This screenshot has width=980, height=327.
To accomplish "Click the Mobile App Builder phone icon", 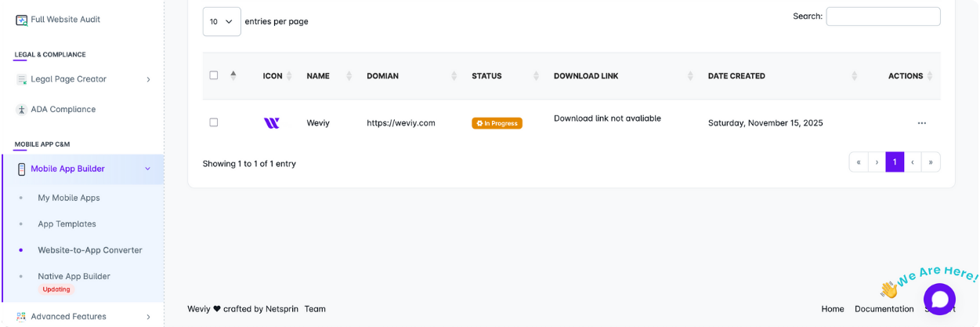I will (22, 169).
